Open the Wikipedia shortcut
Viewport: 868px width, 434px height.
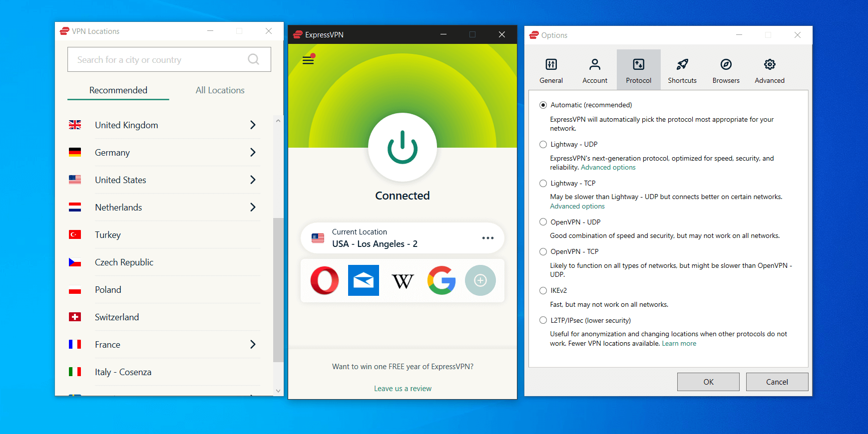coord(403,281)
